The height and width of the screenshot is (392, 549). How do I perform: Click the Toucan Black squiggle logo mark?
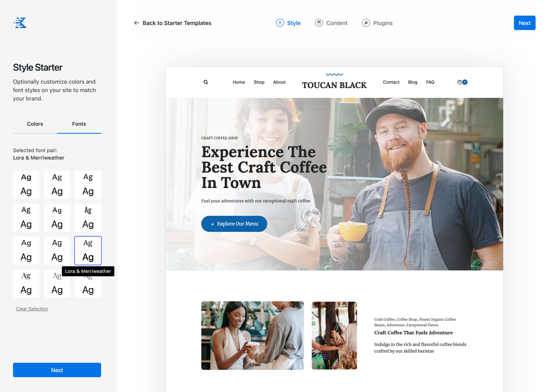coord(334,75)
